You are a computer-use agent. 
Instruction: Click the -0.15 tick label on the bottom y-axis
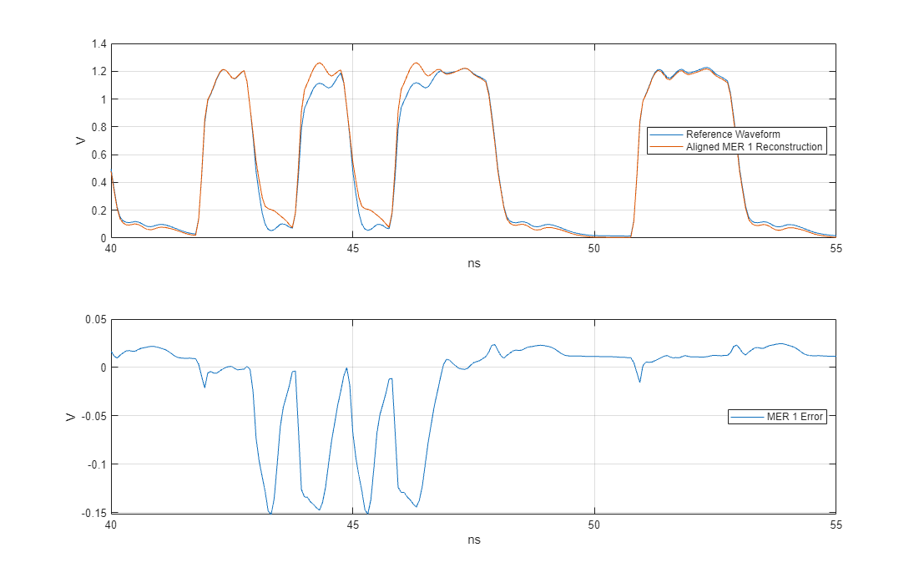click(93, 513)
